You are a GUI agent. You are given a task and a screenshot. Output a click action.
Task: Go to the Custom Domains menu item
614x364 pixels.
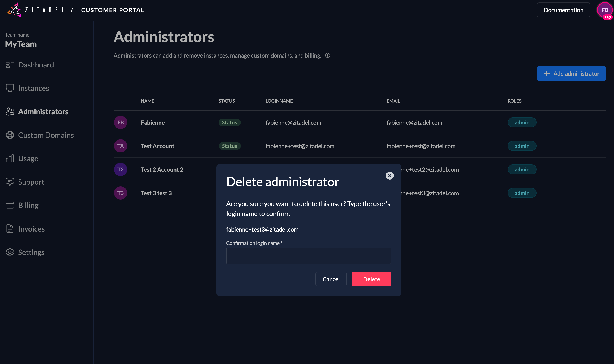click(46, 135)
